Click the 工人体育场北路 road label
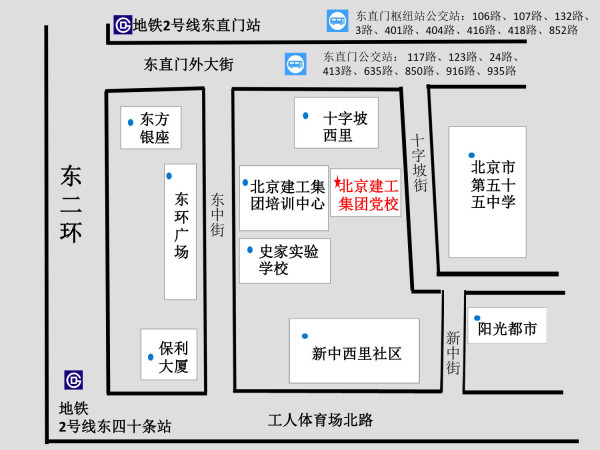 coord(320,420)
